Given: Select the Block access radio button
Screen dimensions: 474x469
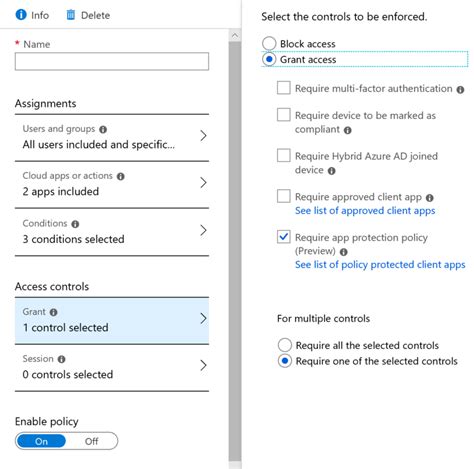Looking at the screenshot, I should pos(269,43).
